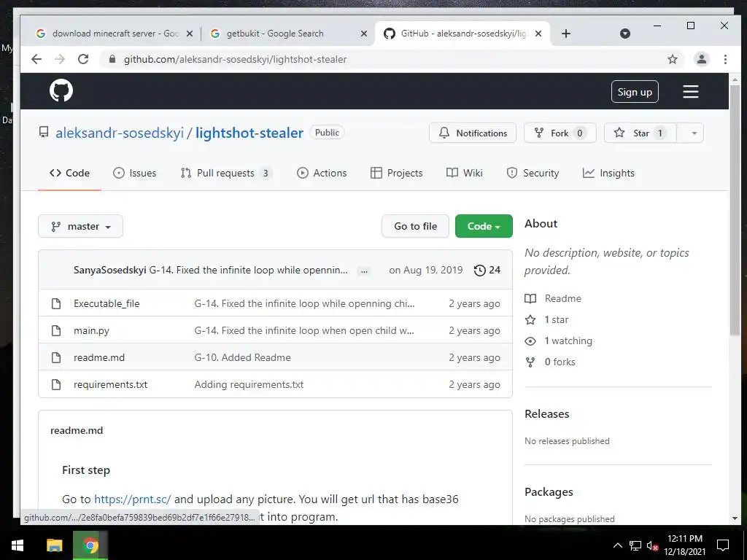Click the Chrome icon in the taskbar
The height and width of the screenshot is (560, 747).
click(x=90, y=545)
